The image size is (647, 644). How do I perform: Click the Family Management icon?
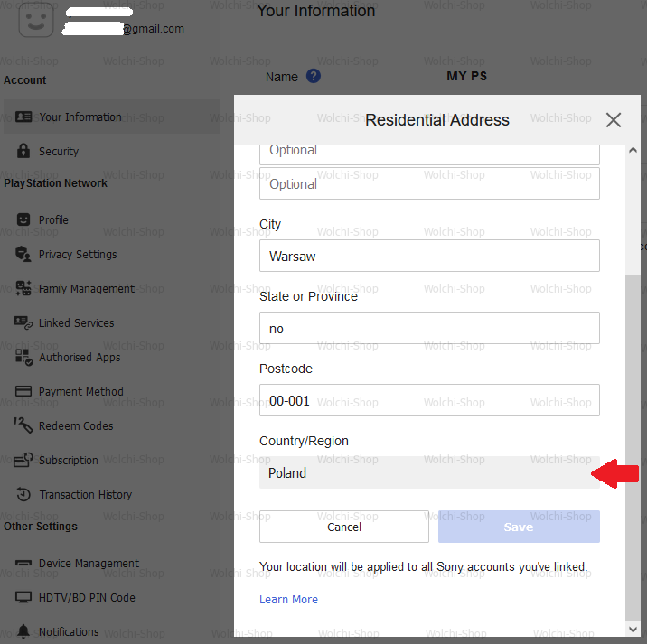pos(23,289)
